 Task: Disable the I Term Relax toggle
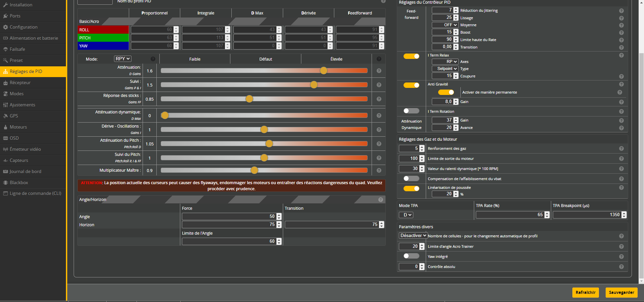tap(411, 56)
